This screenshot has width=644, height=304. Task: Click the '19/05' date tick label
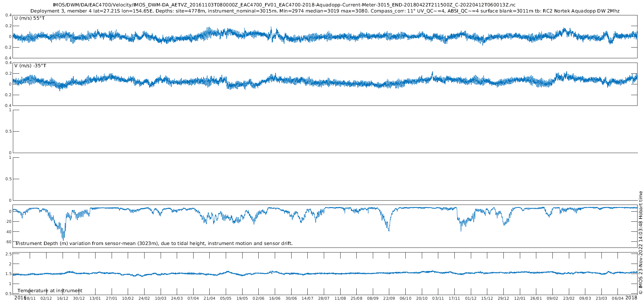[242, 299]
